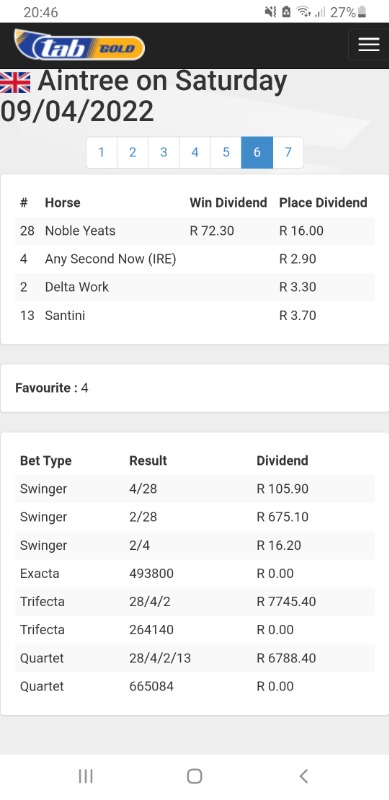Open the hamburger menu
The image size is (389, 800).
coord(369,45)
